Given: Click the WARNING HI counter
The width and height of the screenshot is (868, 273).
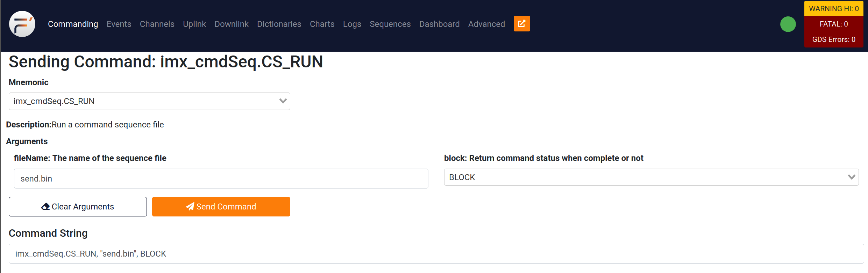Looking at the screenshot, I should pyautogui.click(x=834, y=9).
